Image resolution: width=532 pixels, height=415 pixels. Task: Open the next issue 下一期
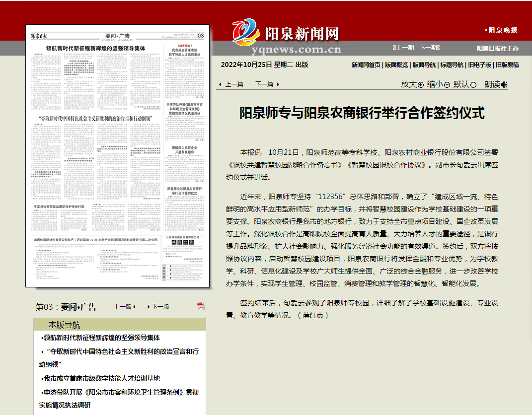pyautogui.click(x=430, y=48)
